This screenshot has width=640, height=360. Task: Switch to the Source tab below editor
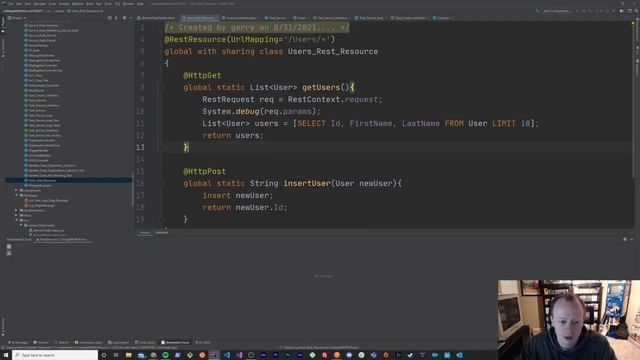tap(145, 233)
